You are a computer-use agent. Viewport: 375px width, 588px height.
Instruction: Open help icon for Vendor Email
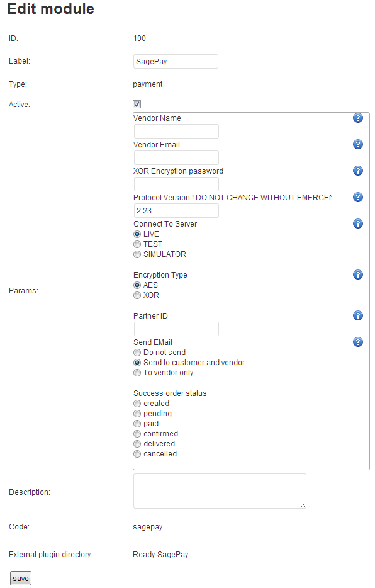point(358,144)
